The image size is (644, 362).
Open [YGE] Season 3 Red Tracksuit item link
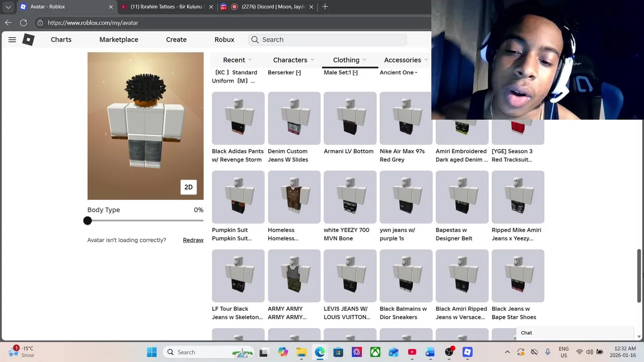512,155
